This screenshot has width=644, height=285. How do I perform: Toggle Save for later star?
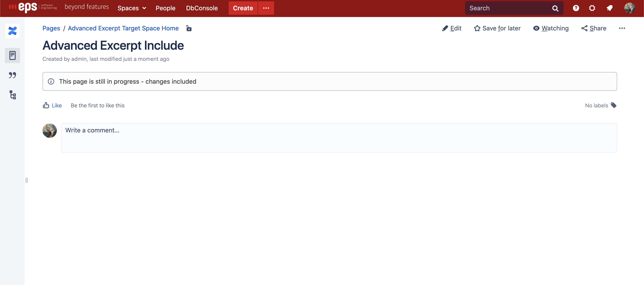click(x=497, y=28)
